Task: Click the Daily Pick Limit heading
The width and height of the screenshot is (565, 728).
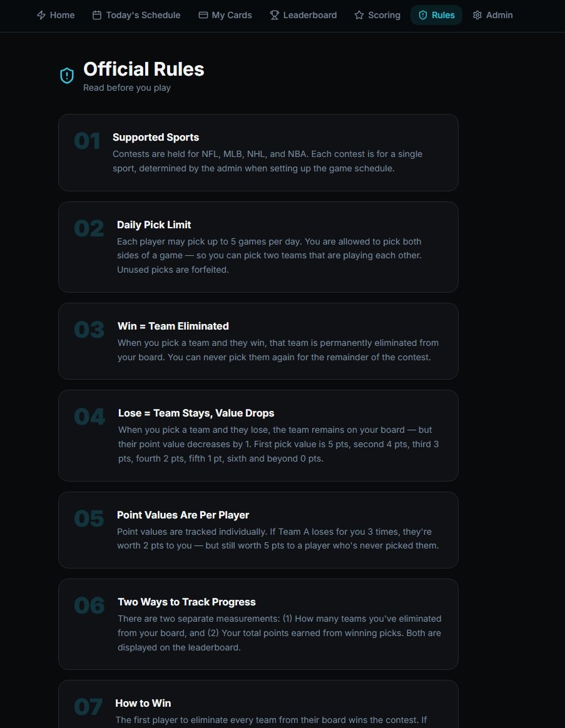Action: click(x=154, y=225)
